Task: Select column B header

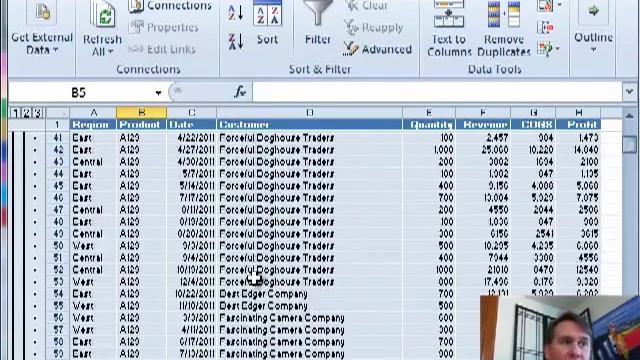Action: (x=142, y=113)
